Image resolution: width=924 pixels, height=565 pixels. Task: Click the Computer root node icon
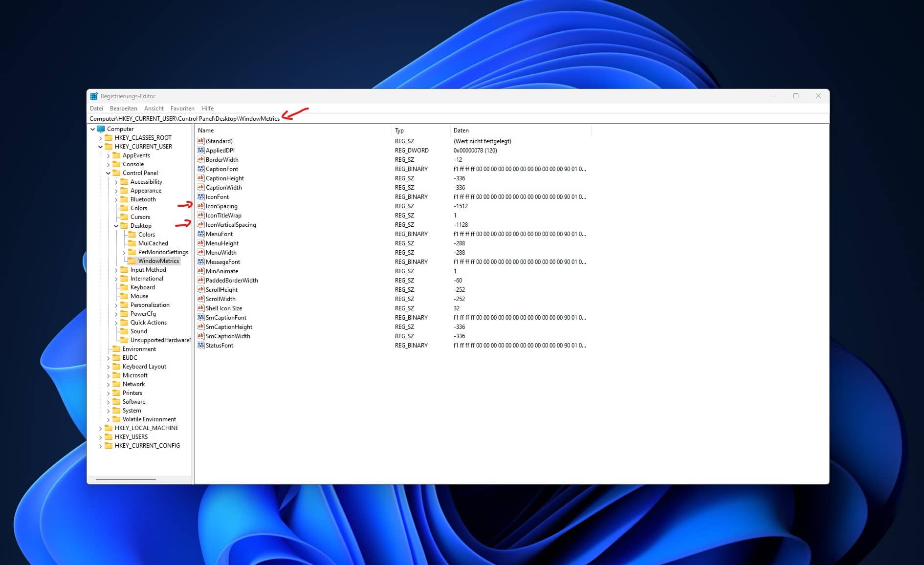pos(101,129)
